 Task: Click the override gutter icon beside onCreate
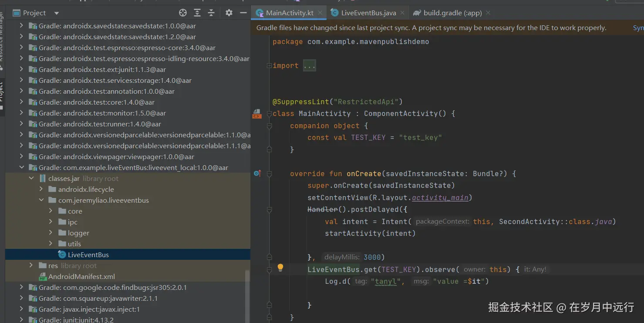click(x=257, y=173)
